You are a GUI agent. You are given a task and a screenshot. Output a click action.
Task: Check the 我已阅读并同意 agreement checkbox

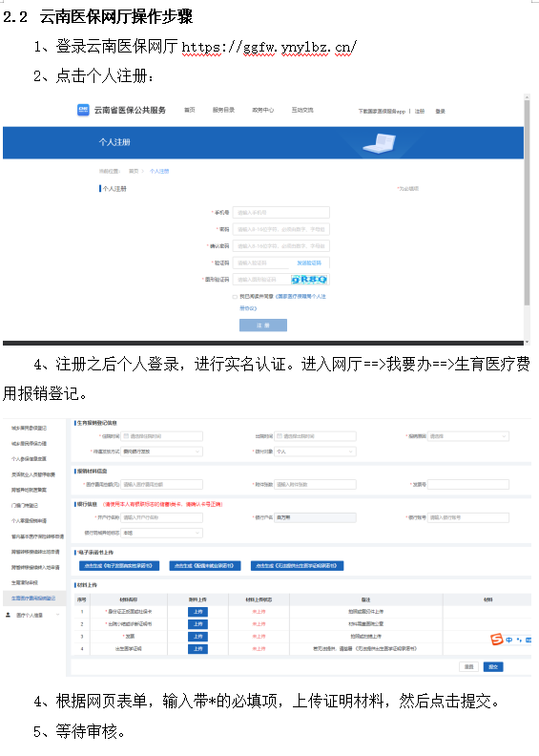235,297
